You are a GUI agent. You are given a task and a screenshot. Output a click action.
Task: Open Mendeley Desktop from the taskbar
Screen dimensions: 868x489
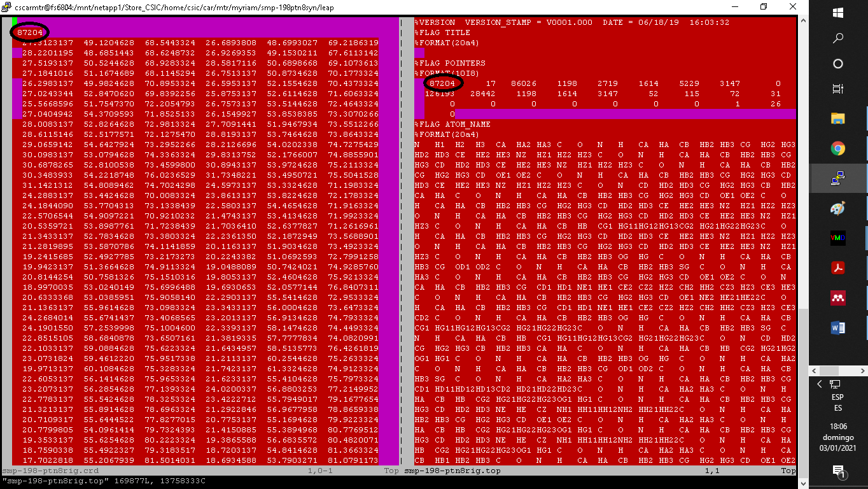[x=838, y=298]
